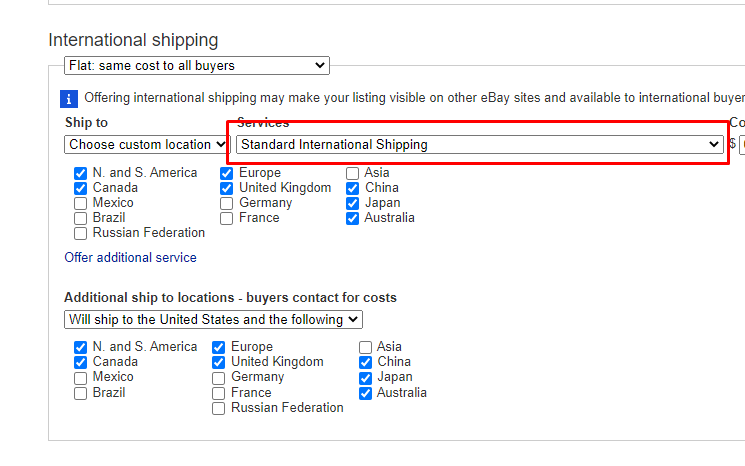Check Mexico in the Ship to list
Screen dimensions: 745x466
click(80, 203)
